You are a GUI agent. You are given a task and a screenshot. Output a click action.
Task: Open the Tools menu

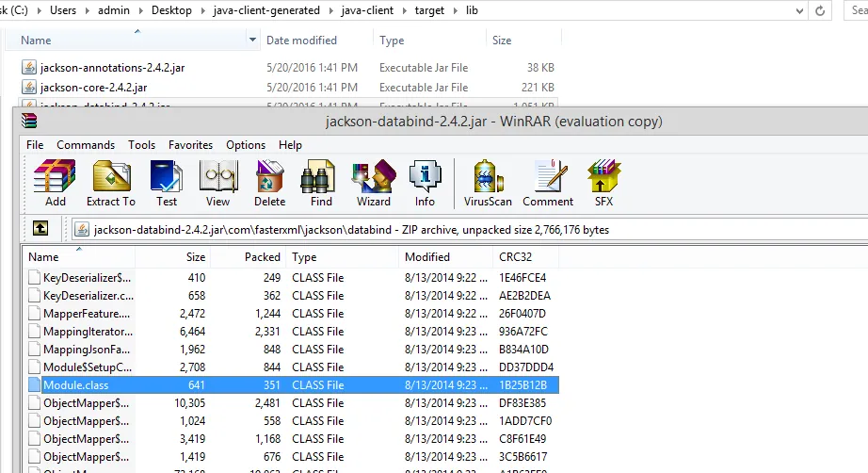click(x=142, y=145)
